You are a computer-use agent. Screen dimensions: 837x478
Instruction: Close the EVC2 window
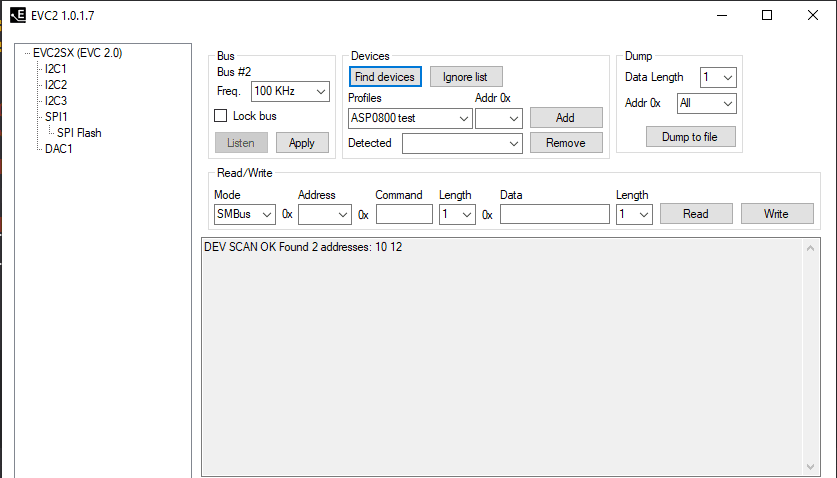click(x=812, y=15)
